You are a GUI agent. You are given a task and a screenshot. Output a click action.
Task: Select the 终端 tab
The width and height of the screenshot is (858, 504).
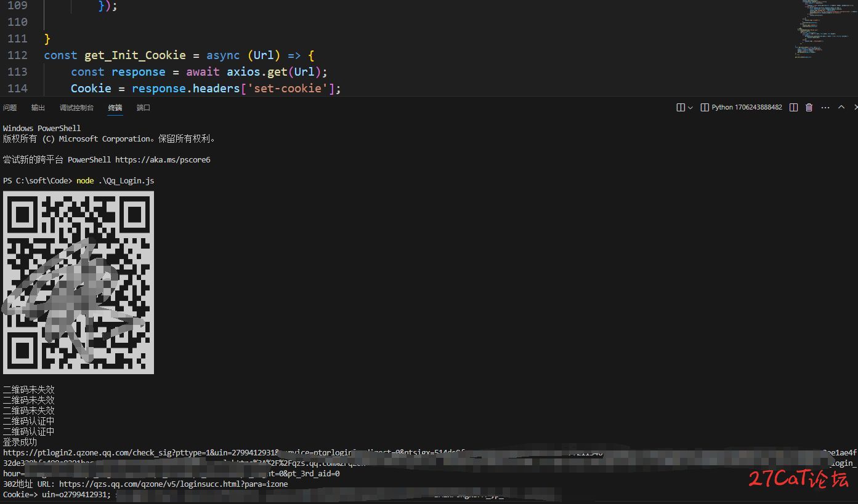tap(115, 108)
